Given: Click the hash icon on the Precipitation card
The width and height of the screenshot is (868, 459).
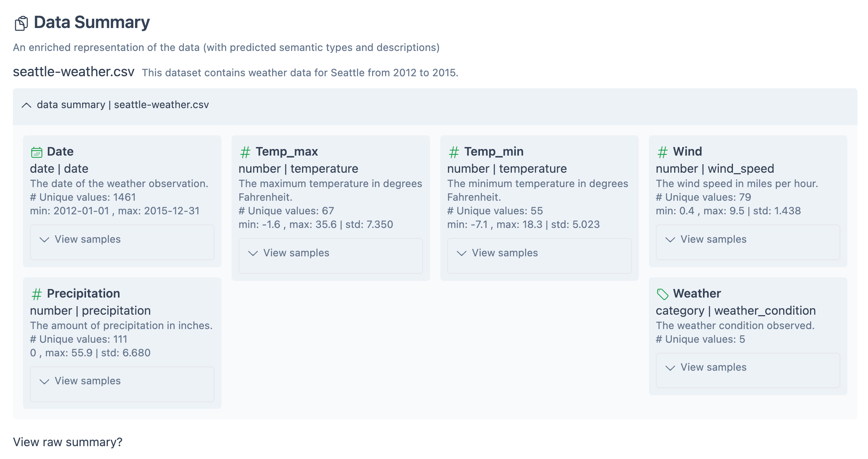Looking at the screenshot, I should coord(37,294).
